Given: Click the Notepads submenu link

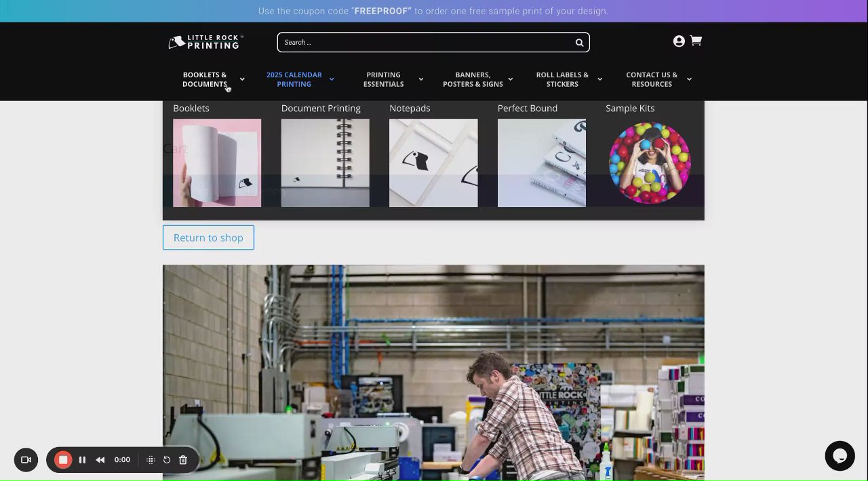Looking at the screenshot, I should click(410, 109).
